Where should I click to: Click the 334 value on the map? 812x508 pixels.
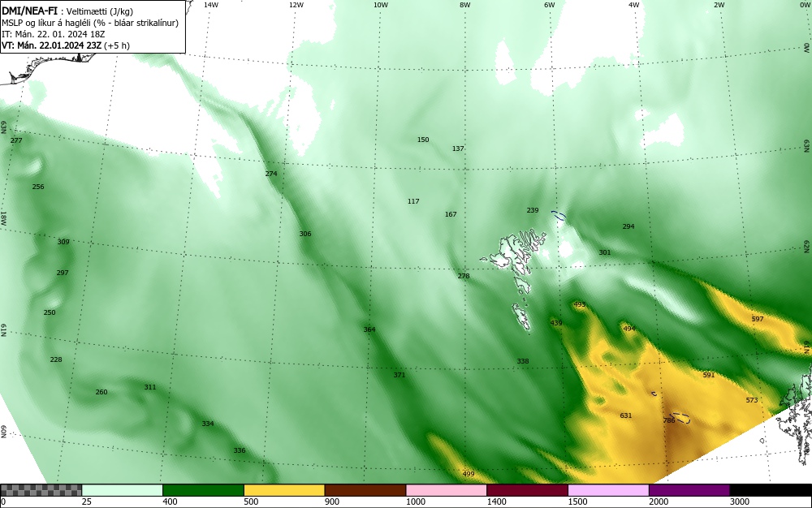point(208,424)
